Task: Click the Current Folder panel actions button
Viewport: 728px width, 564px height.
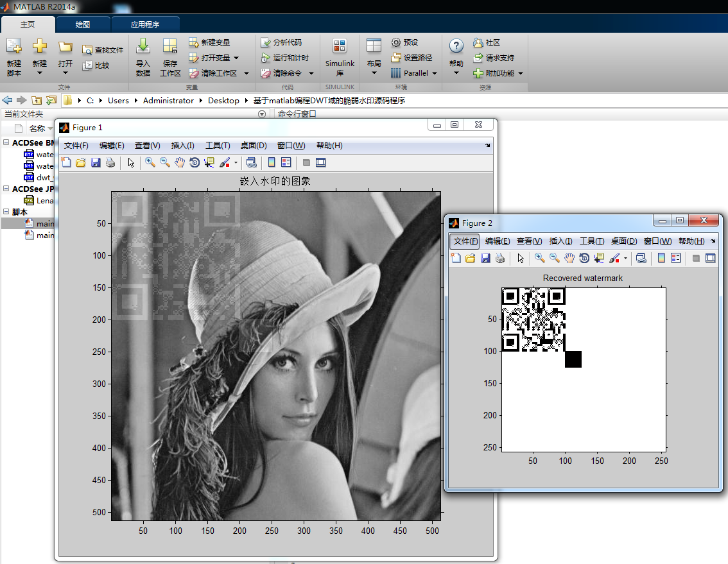Action: (x=262, y=114)
